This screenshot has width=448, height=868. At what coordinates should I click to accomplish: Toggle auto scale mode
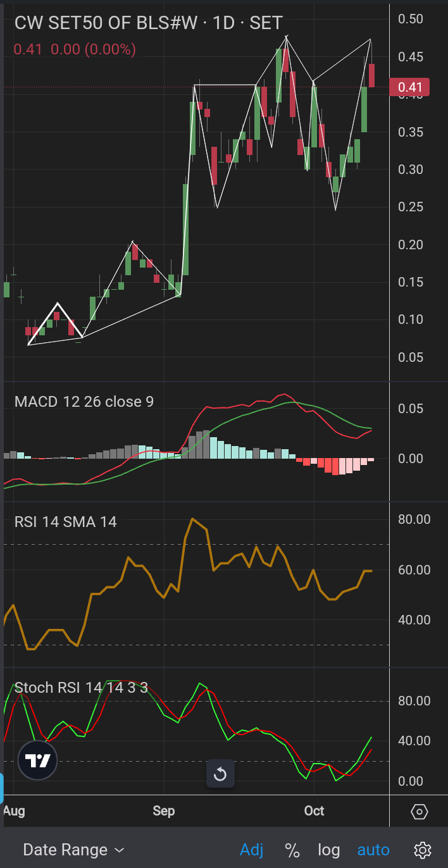point(373,850)
